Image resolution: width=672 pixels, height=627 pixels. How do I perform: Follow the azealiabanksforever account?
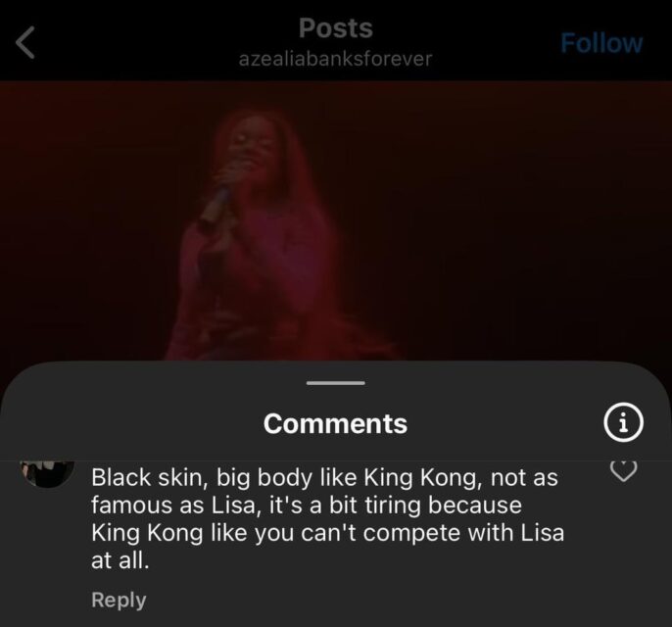click(601, 43)
